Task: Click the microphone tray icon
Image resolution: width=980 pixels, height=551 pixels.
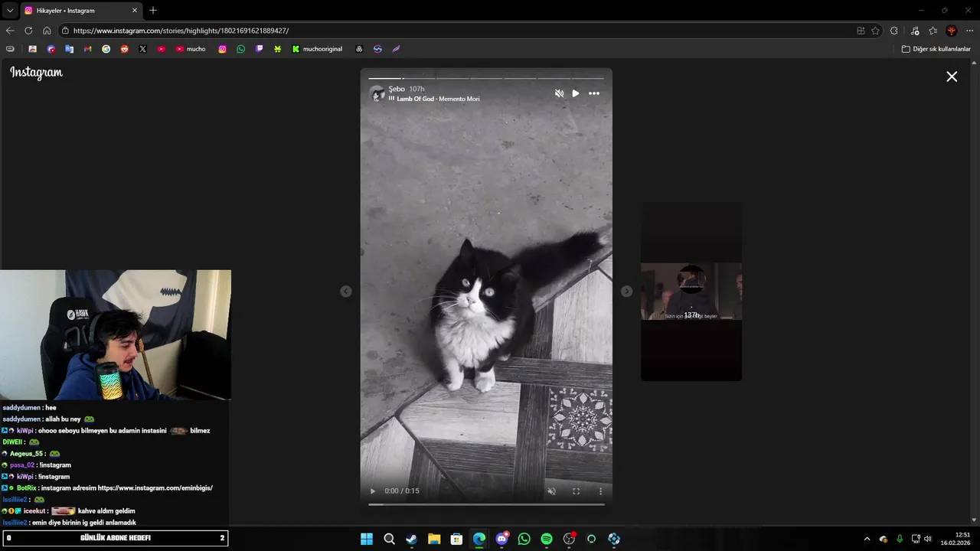Action: (900, 539)
